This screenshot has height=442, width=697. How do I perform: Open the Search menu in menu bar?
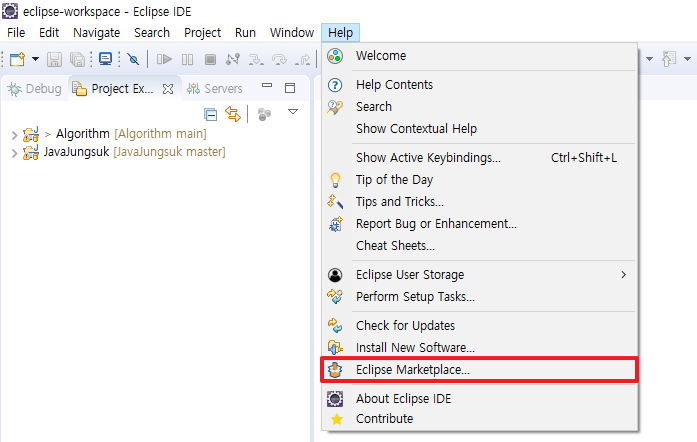[x=152, y=32]
